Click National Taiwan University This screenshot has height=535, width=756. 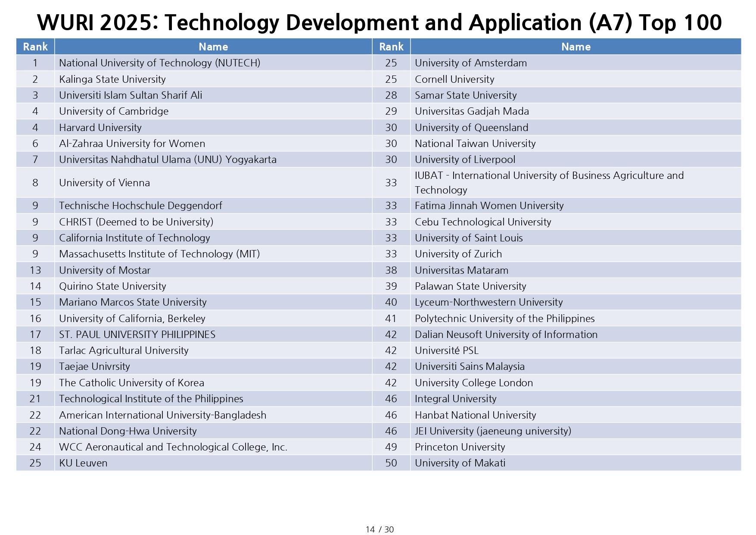[x=475, y=144]
